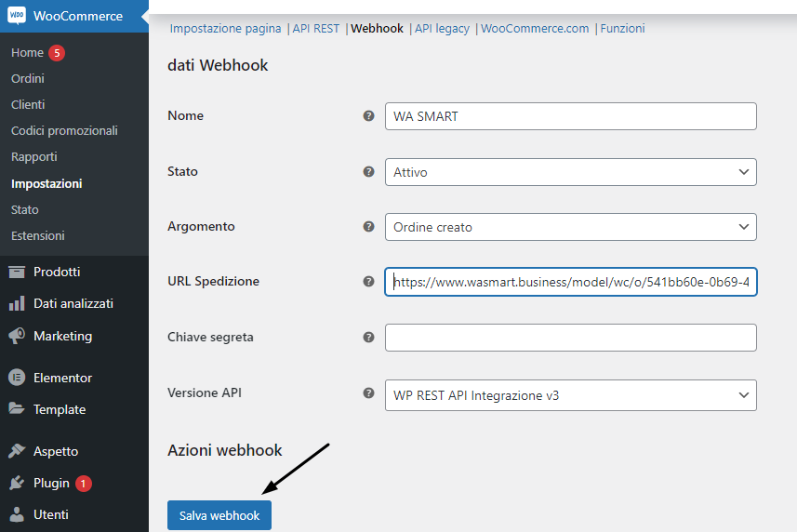Click the help icon for URL Spedizione

coord(368,282)
